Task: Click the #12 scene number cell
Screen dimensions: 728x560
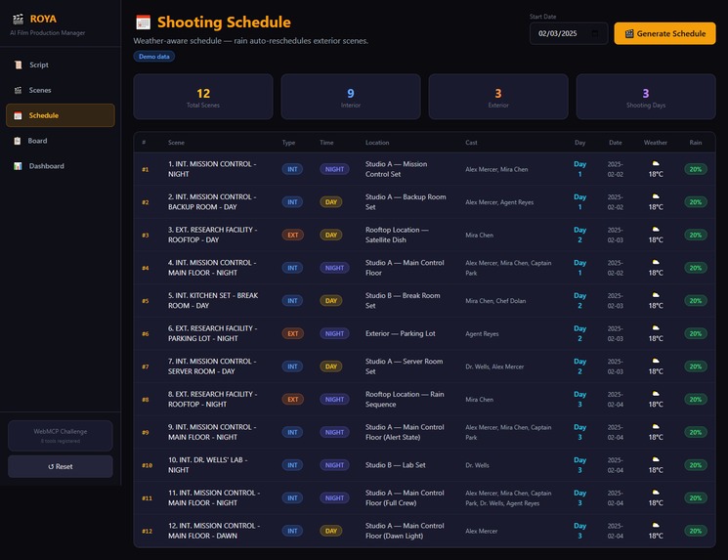Action: (x=147, y=531)
